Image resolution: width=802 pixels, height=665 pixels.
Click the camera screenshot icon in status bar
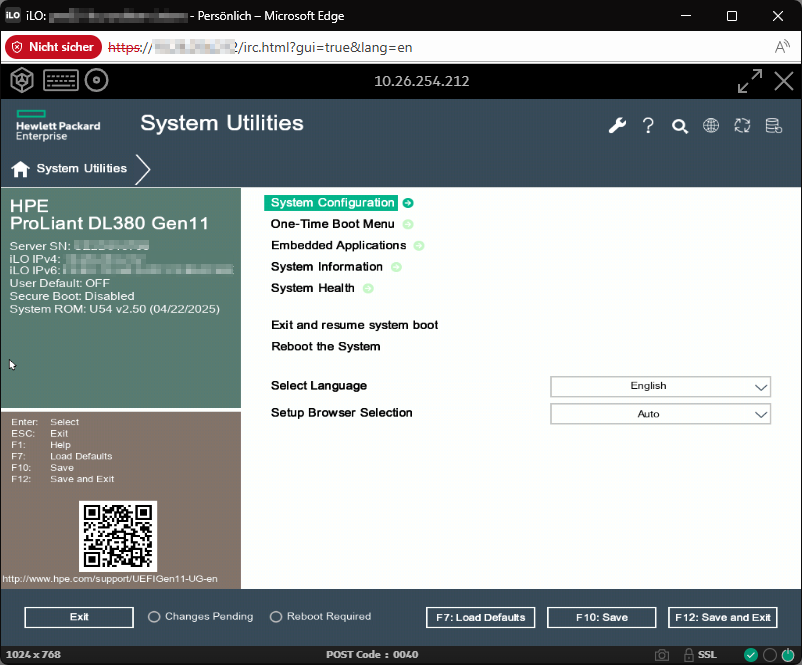coord(662,655)
